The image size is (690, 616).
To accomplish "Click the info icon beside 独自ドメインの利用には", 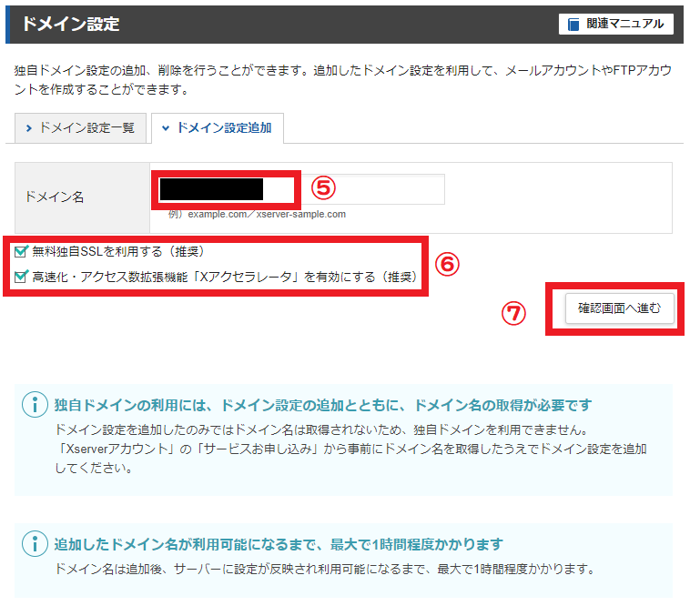I will (x=34, y=405).
